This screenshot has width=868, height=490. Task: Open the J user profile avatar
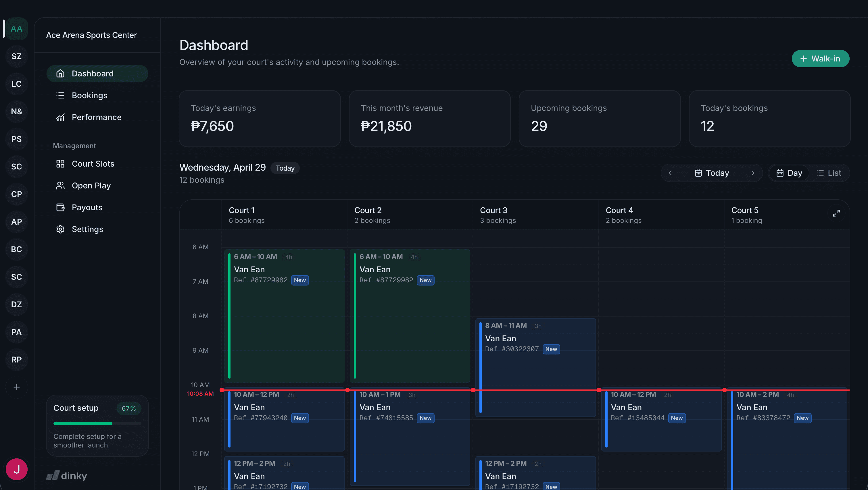pyautogui.click(x=16, y=469)
